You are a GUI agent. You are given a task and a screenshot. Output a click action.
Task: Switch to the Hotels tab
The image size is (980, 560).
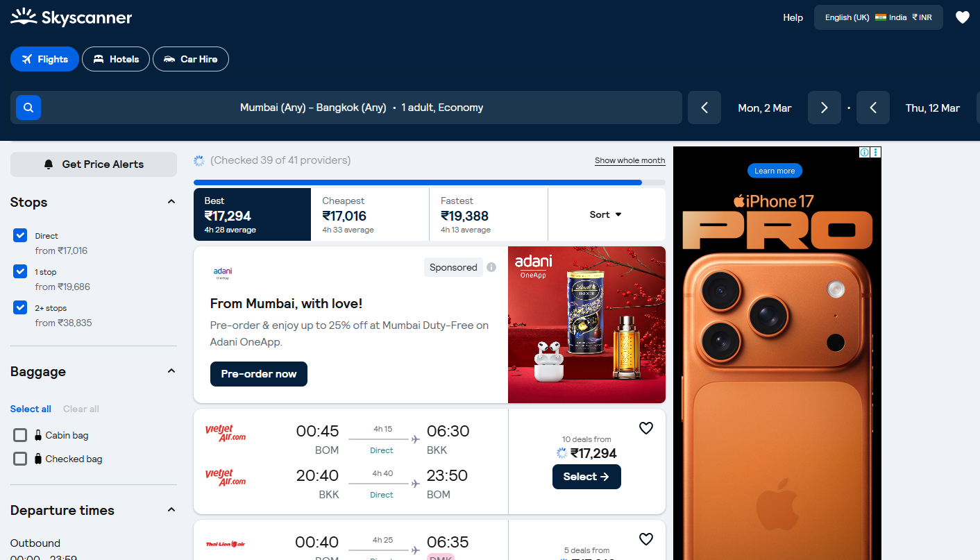[116, 59]
